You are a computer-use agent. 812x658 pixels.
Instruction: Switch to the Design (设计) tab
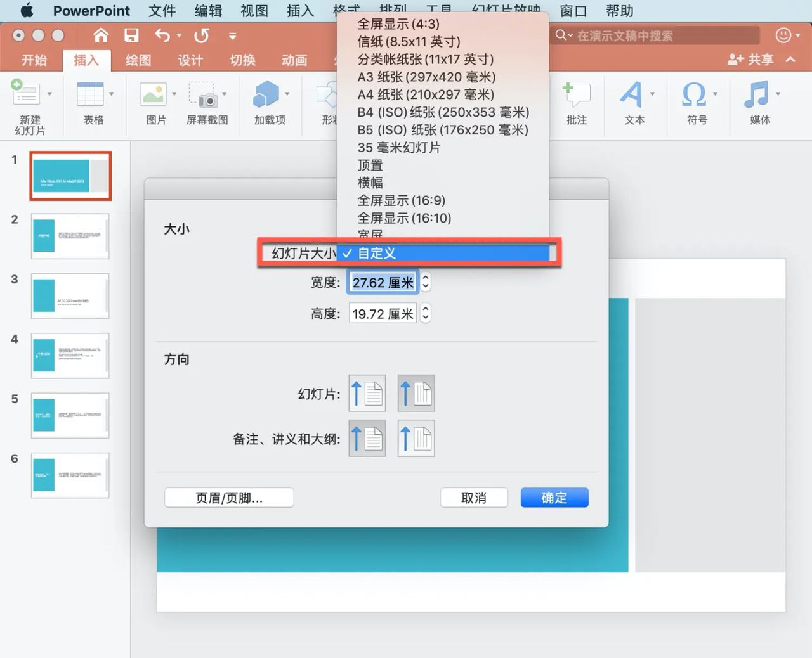(190, 60)
